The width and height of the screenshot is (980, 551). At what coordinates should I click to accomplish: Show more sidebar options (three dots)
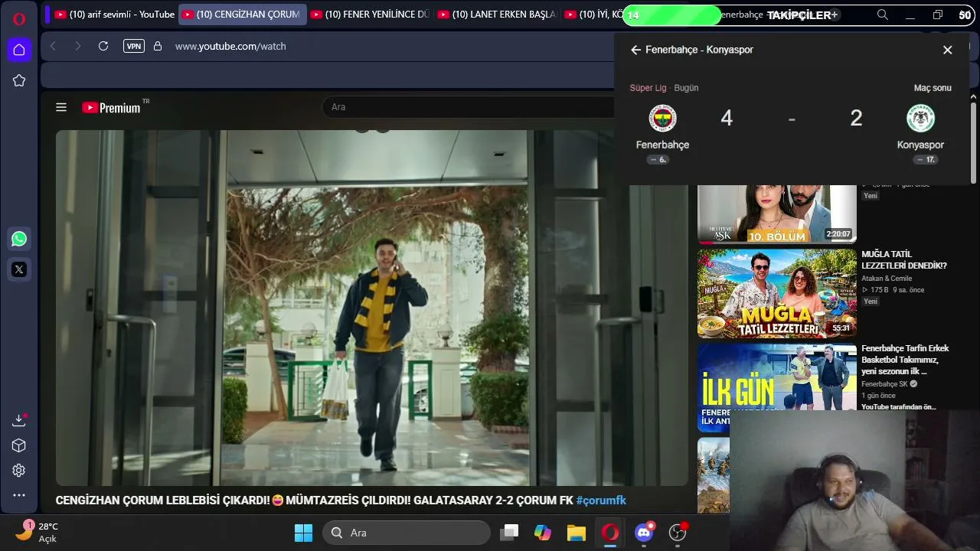[19, 495]
